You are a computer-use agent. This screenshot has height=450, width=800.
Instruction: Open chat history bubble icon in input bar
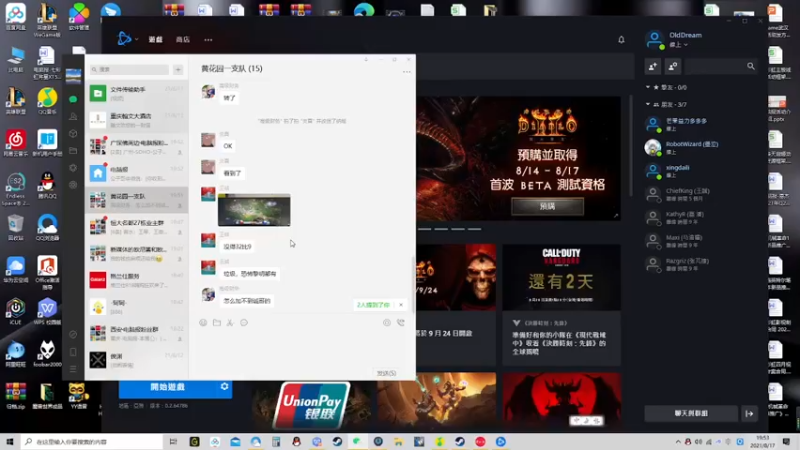(x=244, y=322)
